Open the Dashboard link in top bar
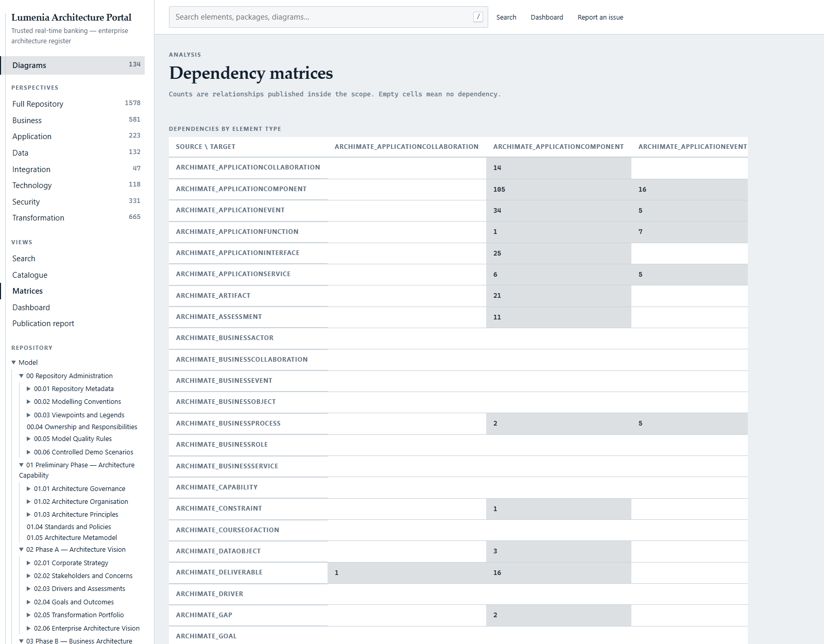This screenshot has height=644, width=824. click(547, 17)
